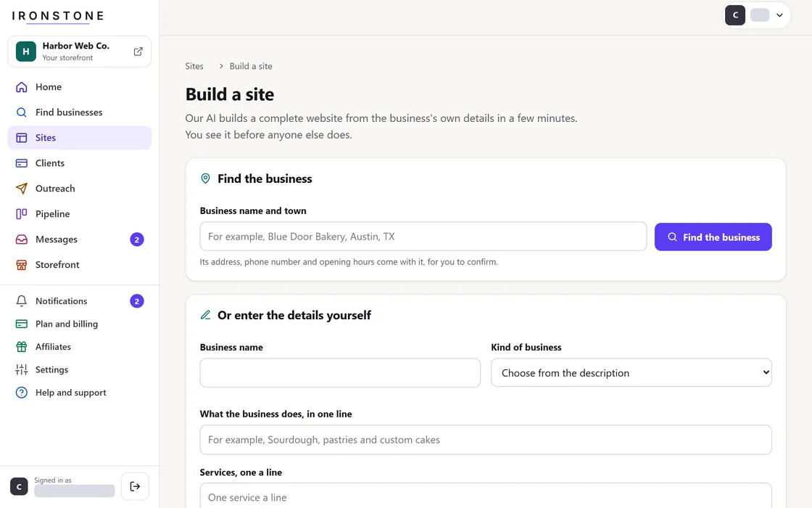The image size is (812, 508).
Task: Open Outreach section
Action: 80,189
